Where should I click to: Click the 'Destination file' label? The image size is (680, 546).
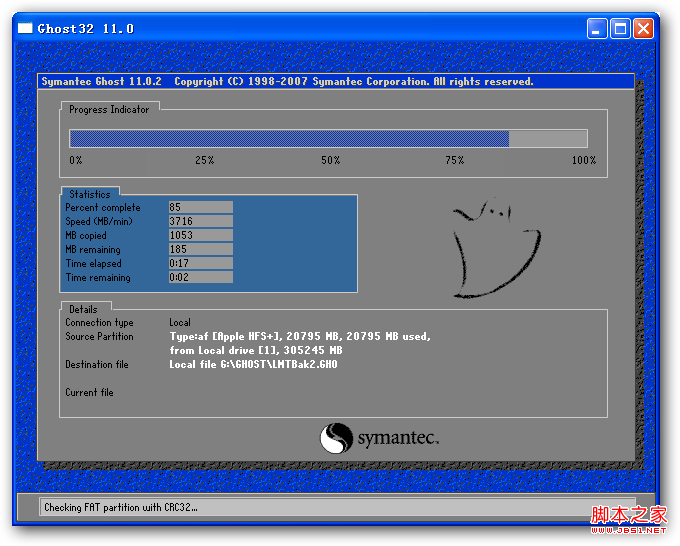click(x=97, y=364)
